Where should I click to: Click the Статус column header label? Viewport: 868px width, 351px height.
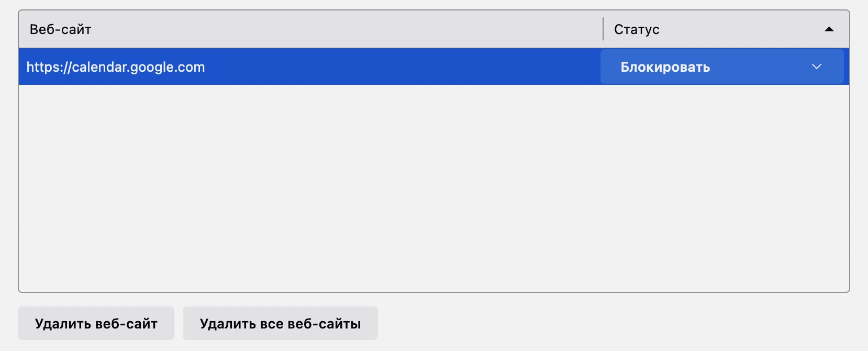pos(637,29)
